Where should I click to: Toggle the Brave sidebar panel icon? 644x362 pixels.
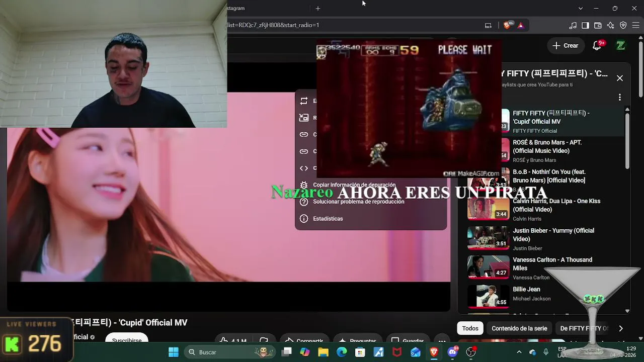(x=586, y=25)
